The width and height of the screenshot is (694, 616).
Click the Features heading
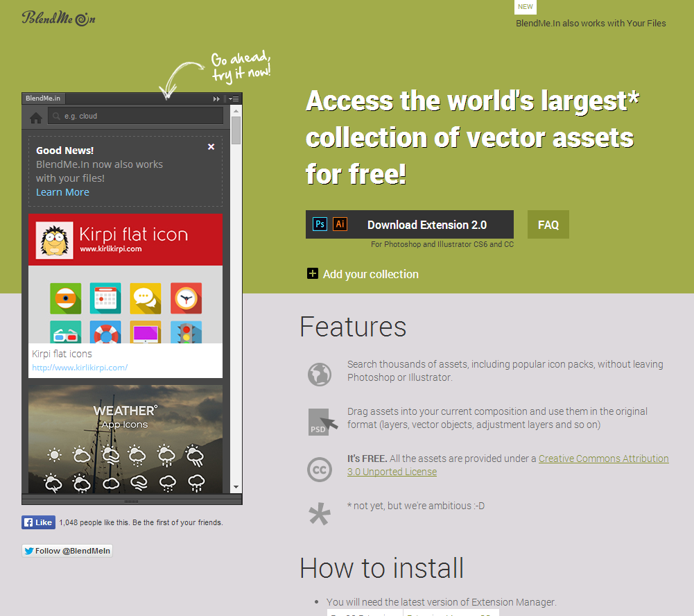tap(353, 327)
